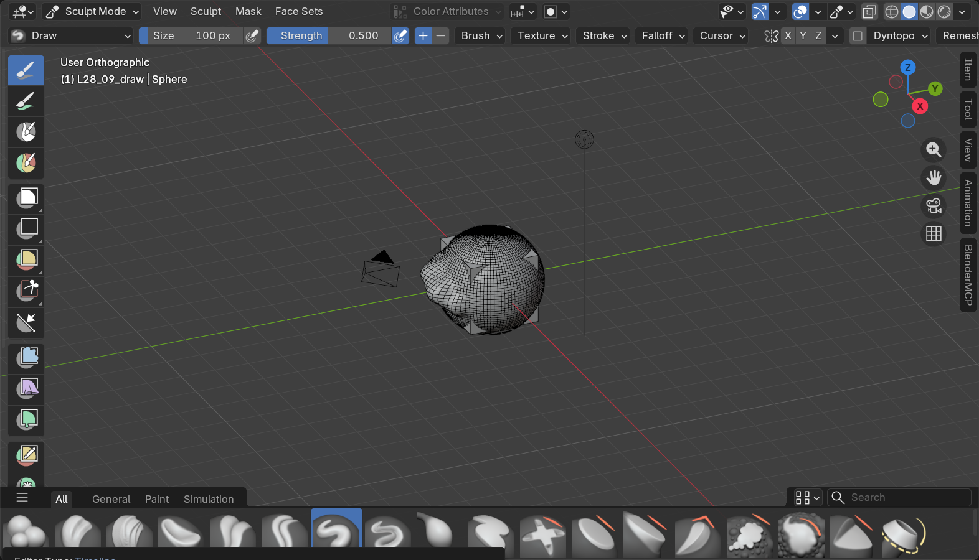Set brush direction to subtract (minus)
Image resolution: width=979 pixels, height=560 pixels.
click(x=440, y=36)
